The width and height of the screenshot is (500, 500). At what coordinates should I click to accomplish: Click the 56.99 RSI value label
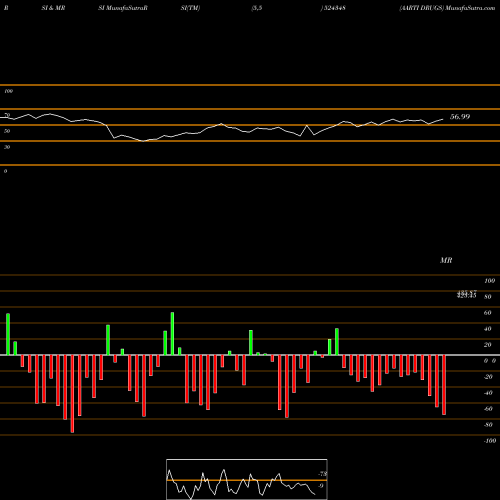tap(460, 117)
